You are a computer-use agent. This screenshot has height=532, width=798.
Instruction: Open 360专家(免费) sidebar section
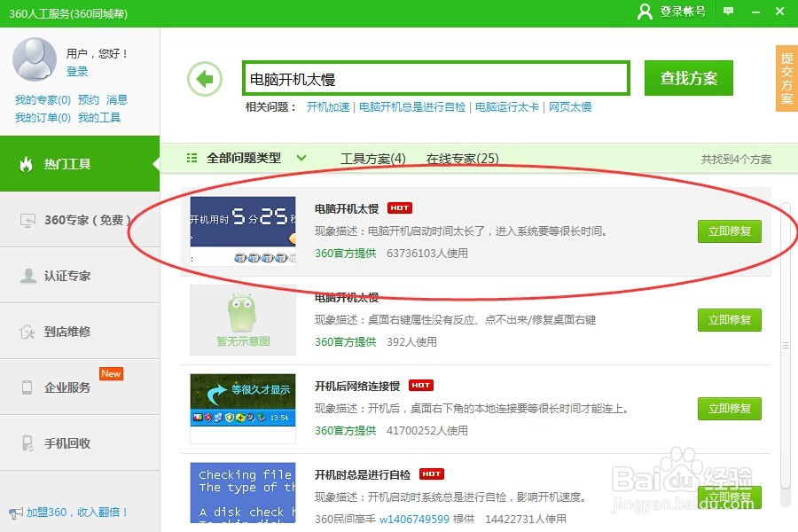(80, 220)
